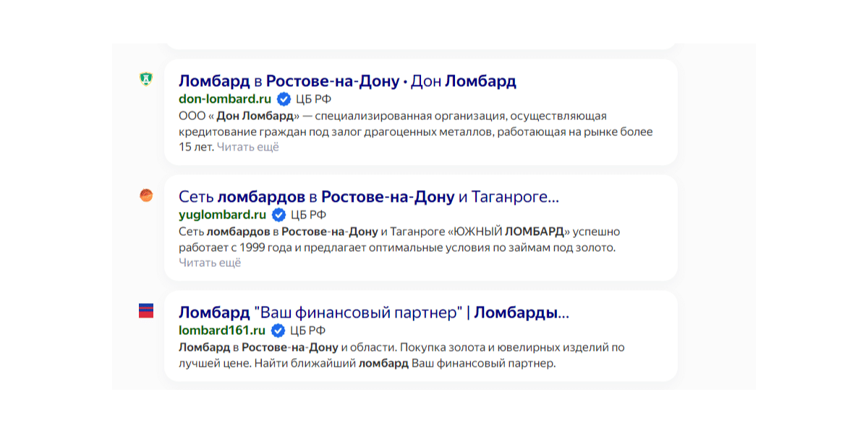Click the verified badge next to don-lombard.ru
The height and width of the screenshot is (434, 868).
coord(284,99)
